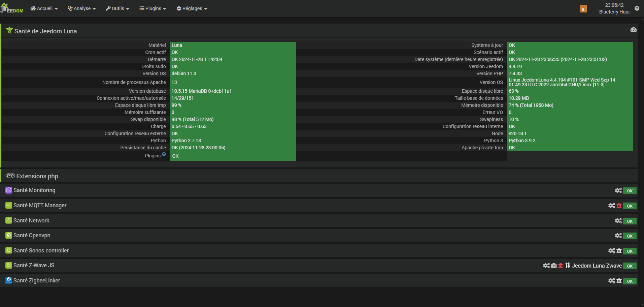Click the gauge icon in the Santé de Jeedom Luna header
The image size is (644, 307).
click(634, 30)
